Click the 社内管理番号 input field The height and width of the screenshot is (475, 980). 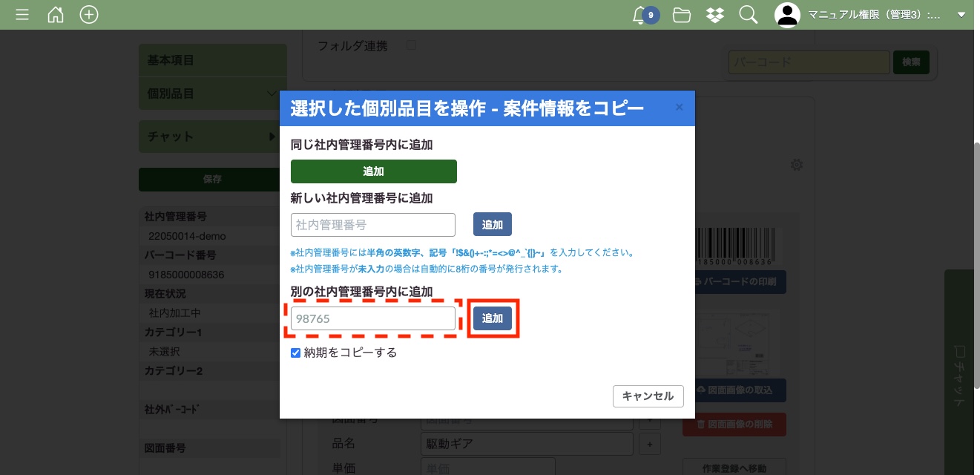coord(372,225)
